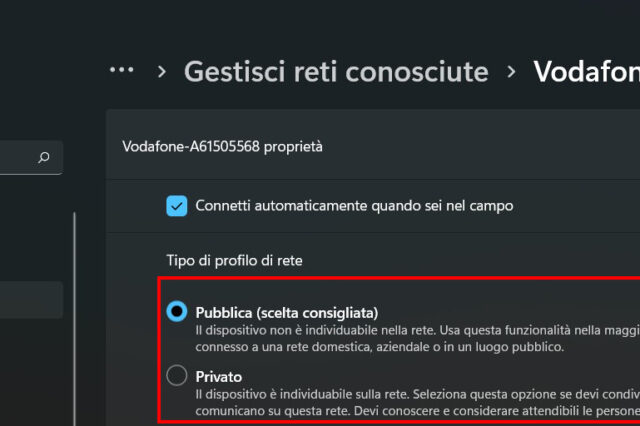The width and height of the screenshot is (640, 426).
Task: Click chevron arrow before Gestisci reti conosciute
Action: pyautogui.click(x=162, y=72)
